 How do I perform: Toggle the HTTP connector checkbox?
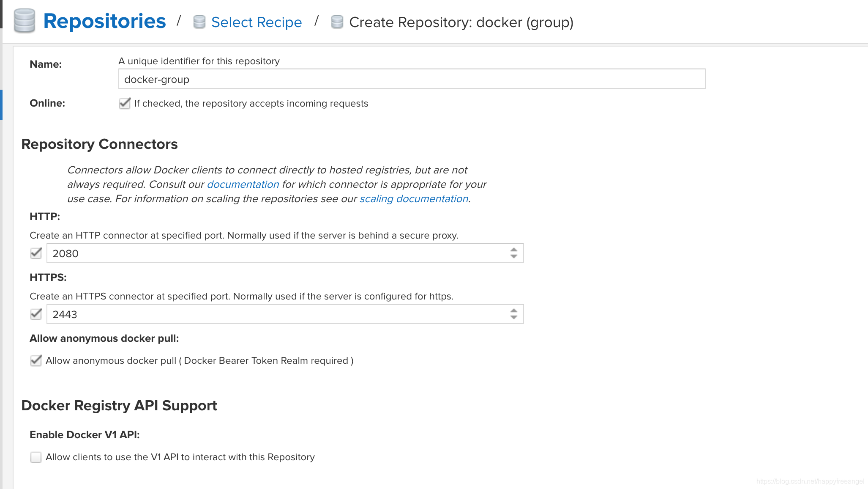click(36, 253)
